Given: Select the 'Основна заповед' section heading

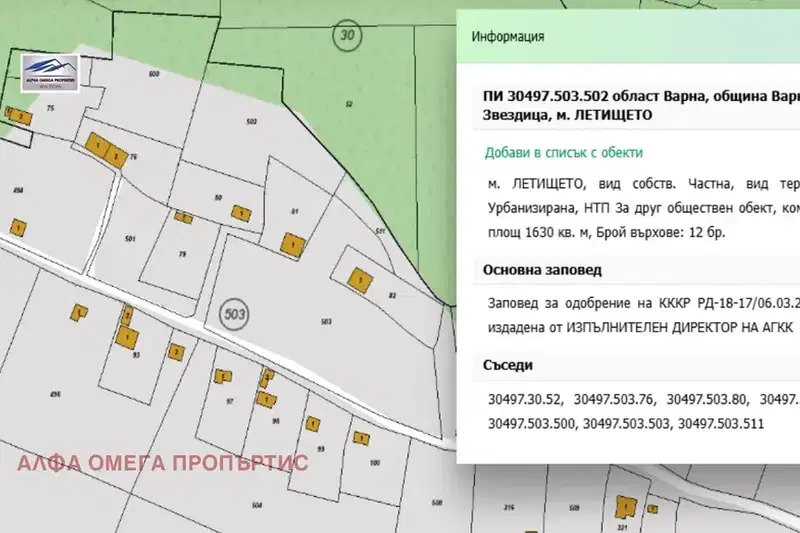Looking at the screenshot, I should point(542,270).
